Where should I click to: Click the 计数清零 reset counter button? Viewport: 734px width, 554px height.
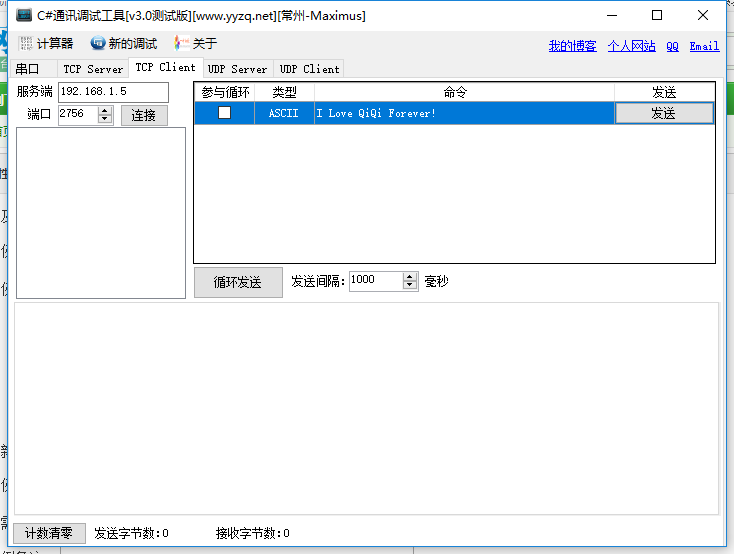pos(49,533)
